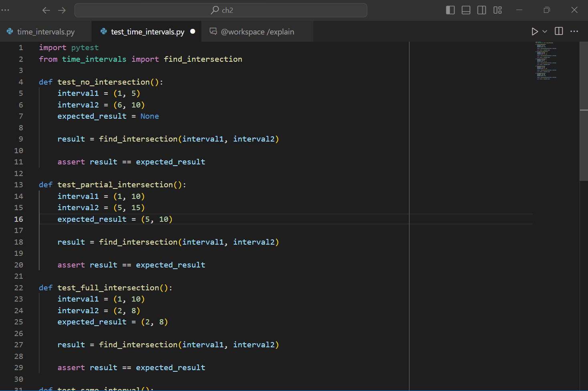
Task: Click the assert statement on line 29
Action: point(131,368)
